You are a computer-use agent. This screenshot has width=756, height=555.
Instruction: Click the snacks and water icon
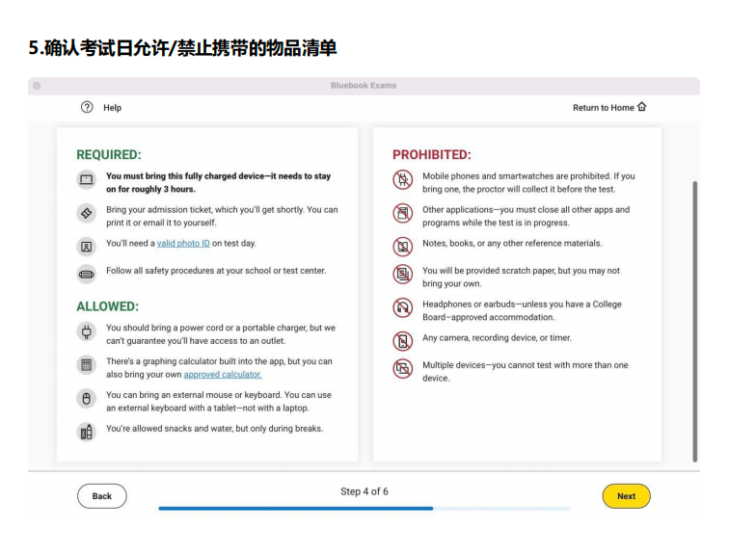pos(87,432)
